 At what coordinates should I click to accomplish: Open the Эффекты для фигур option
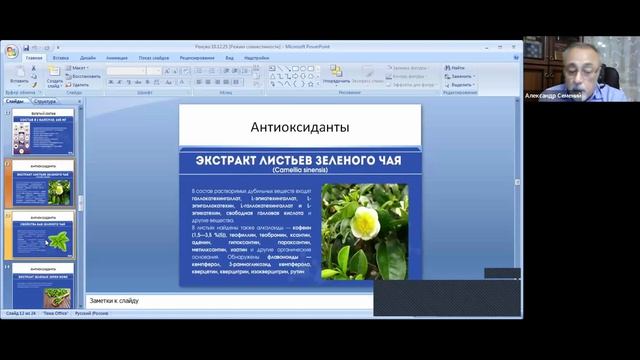coord(410,85)
